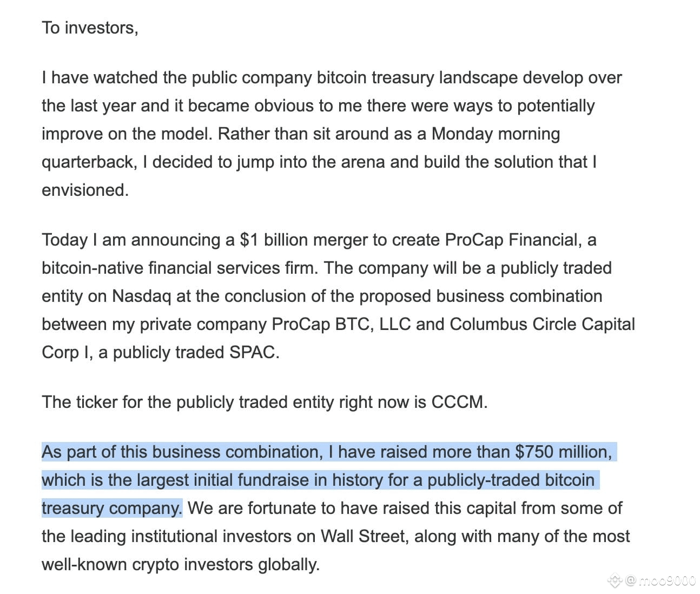This screenshot has height=594, width=700.
Task: Click the 'Columbus Circle Capital' company name
Action: coord(542,324)
